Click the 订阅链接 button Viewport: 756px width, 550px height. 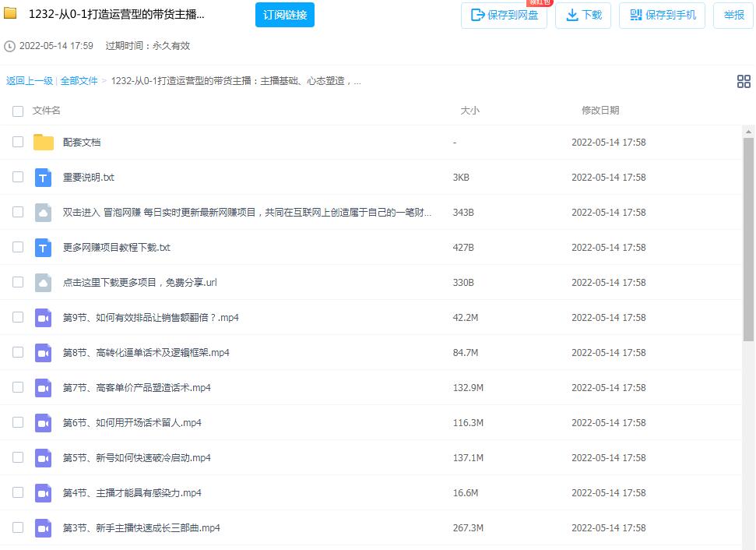coord(285,15)
